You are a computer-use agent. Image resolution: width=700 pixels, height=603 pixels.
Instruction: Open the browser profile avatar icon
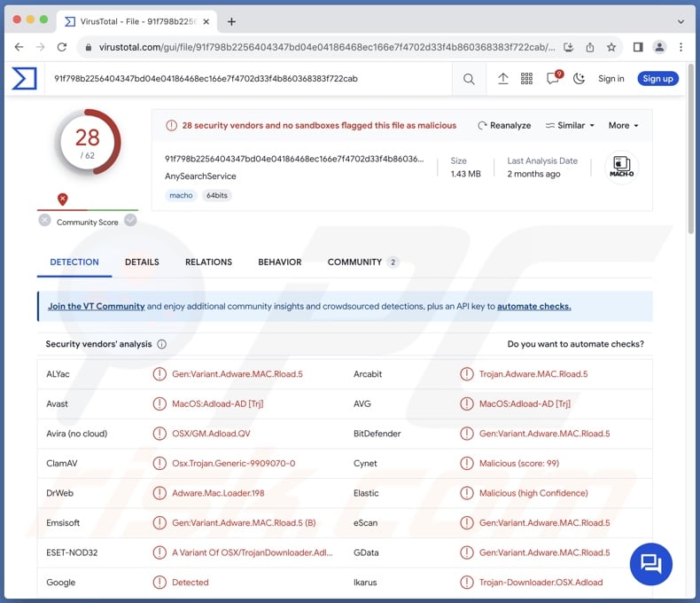tap(659, 47)
